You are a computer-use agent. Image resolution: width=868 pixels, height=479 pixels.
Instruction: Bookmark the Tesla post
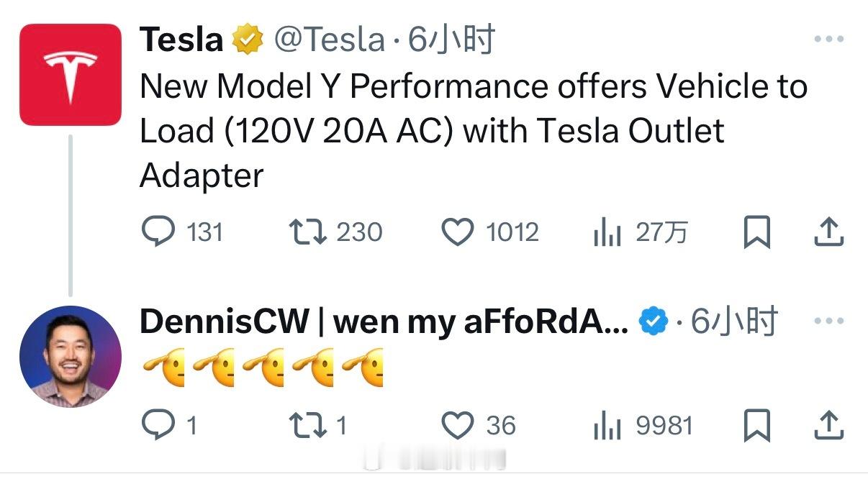(756, 232)
